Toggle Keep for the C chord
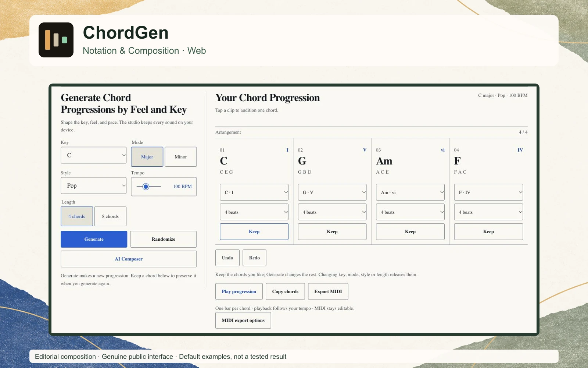The width and height of the screenshot is (588, 368). (x=254, y=231)
